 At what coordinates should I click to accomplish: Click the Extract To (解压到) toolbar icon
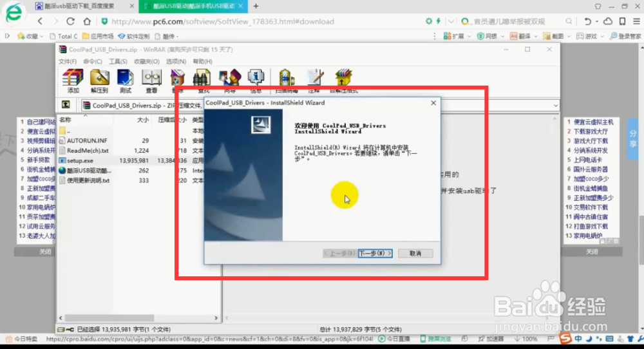point(99,81)
